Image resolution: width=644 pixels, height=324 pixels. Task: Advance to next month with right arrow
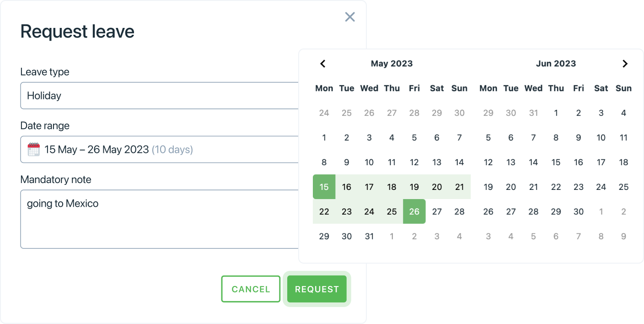(625, 64)
